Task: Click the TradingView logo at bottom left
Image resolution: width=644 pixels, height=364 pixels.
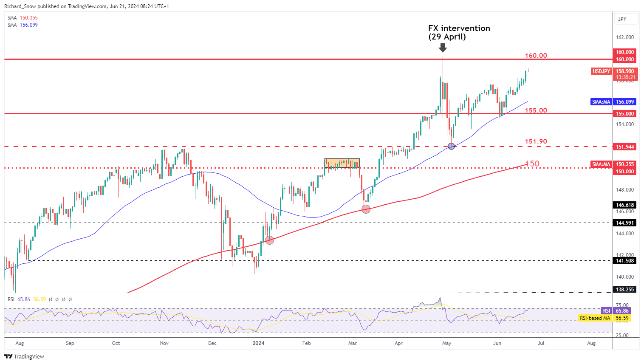Action: pos(25,356)
